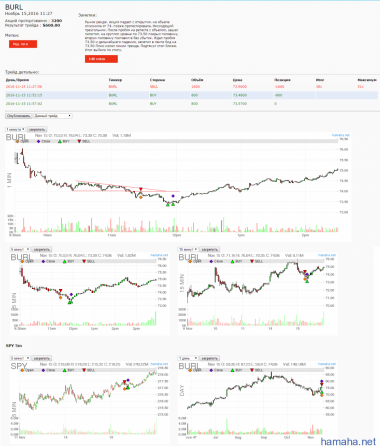Click button beside 1 день dropdown above DAY chart

(210, 358)
